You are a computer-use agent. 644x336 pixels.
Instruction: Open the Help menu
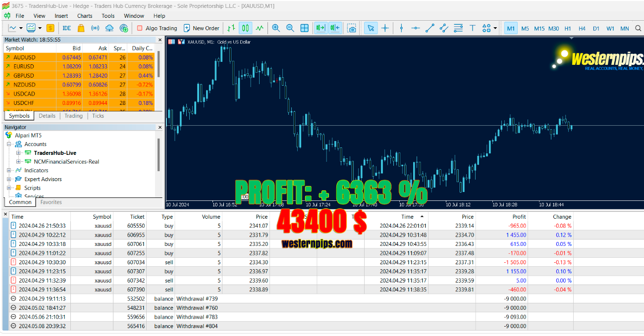(159, 16)
